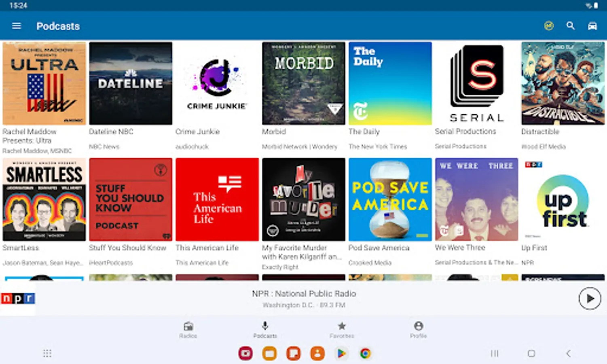This screenshot has width=607, height=364.
Task: Click the 'My Favorite Murder with Karen Kilgariff' title
Action: point(302,252)
